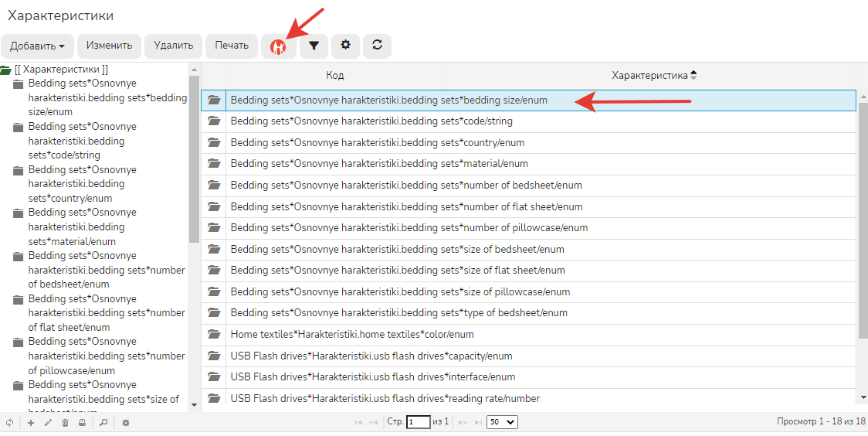This screenshot has height=436, width=868.
Task: Refresh the list with the circular arrows icon
Action: [x=377, y=46]
